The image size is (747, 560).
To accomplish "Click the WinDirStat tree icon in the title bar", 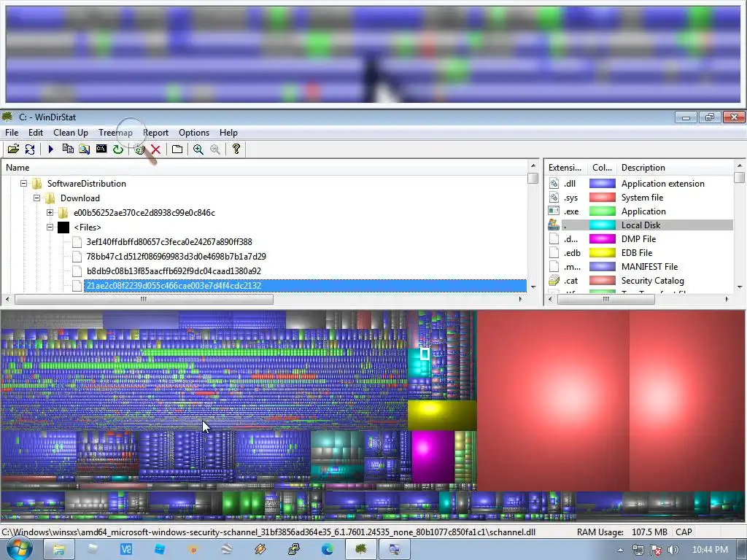I will (x=7, y=117).
